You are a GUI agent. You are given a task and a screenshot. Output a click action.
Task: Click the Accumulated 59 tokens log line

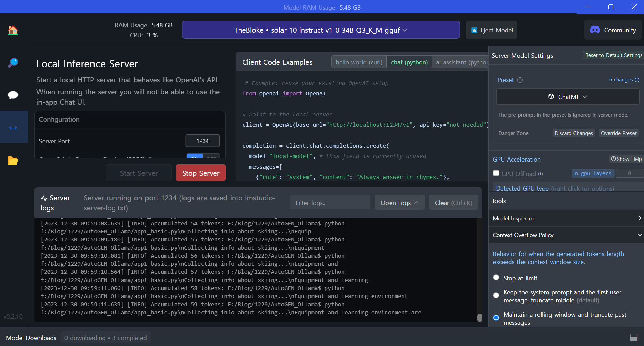click(x=231, y=308)
